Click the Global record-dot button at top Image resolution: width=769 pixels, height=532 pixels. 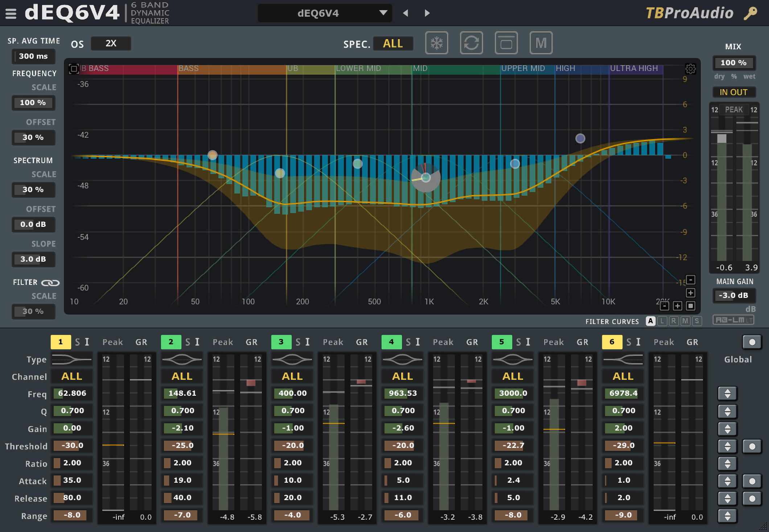tap(752, 342)
